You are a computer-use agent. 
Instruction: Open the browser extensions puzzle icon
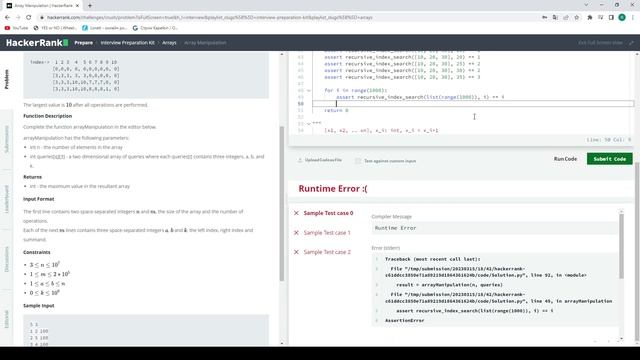pyautogui.click(x=589, y=18)
